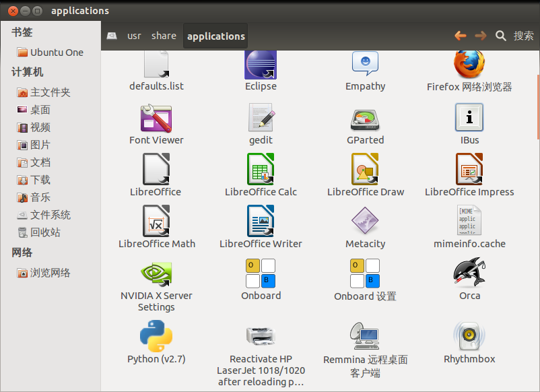The height and width of the screenshot is (392, 540).
Task: Open the LibreOffice Impress icon
Action: pos(469,169)
